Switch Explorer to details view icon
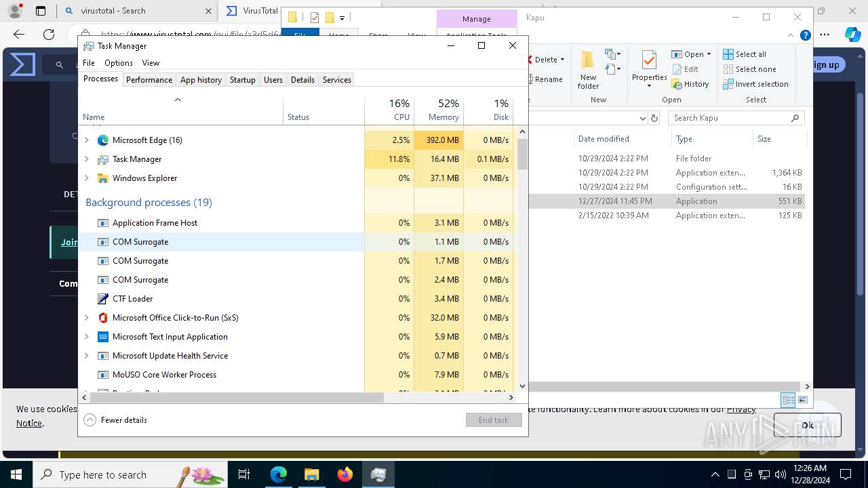Screen dimensions: 868x488 point(788,400)
